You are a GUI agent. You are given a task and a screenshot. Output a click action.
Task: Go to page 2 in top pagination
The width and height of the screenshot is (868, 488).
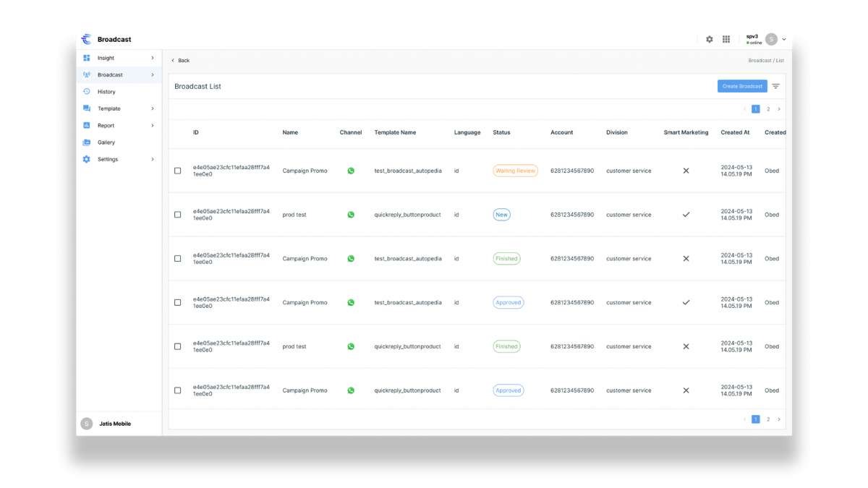768,109
